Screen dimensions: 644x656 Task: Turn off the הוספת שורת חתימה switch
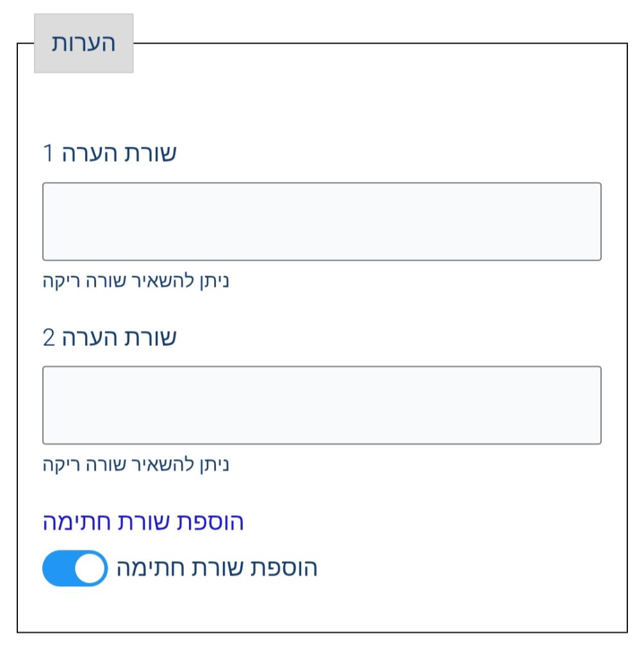(x=75, y=568)
